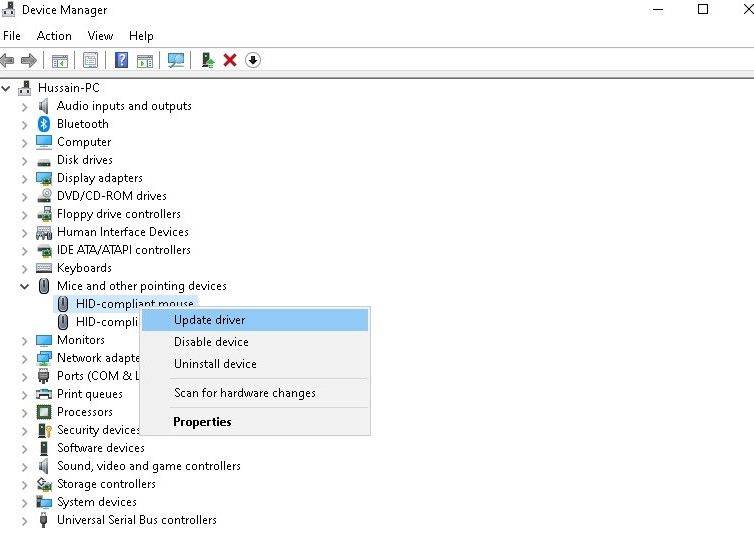Select the Computer category label

click(x=84, y=142)
